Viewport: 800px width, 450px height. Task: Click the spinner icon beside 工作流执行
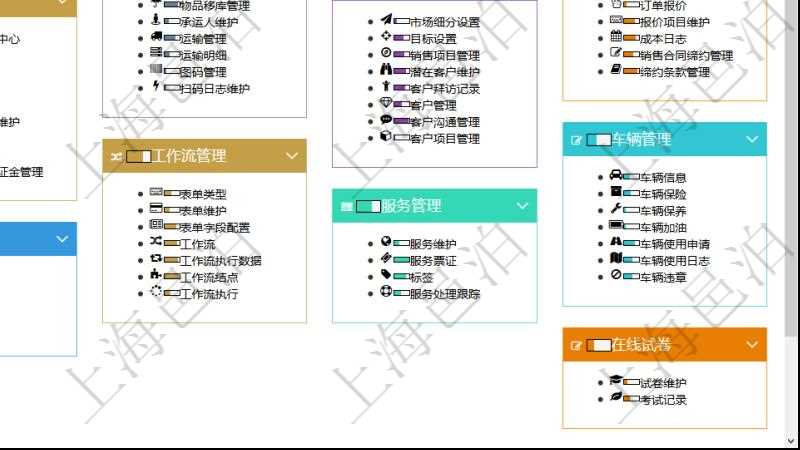(x=156, y=291)
